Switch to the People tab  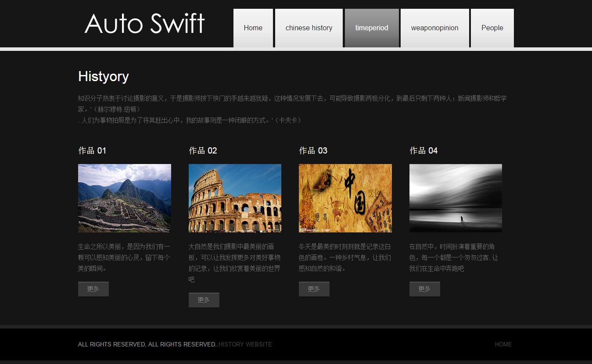pyautogui.click(x=492, y=28)
